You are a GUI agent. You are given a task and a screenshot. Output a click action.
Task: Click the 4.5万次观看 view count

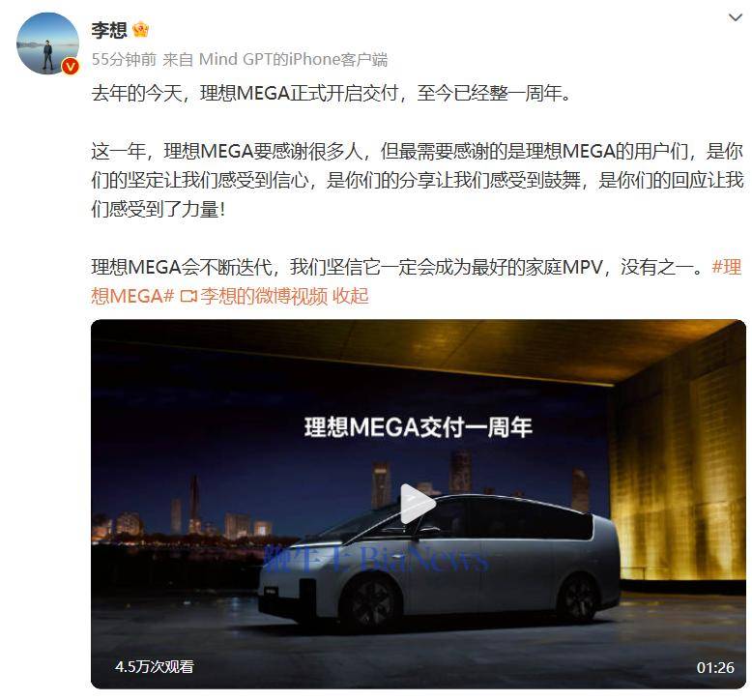coord(155,666)
